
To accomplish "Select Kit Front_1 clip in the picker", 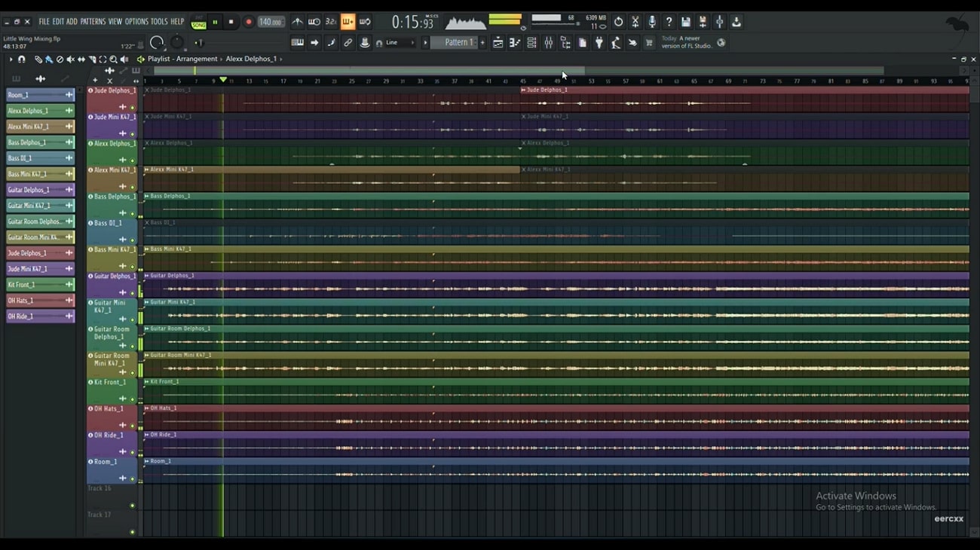I will (x=41, y=285).
